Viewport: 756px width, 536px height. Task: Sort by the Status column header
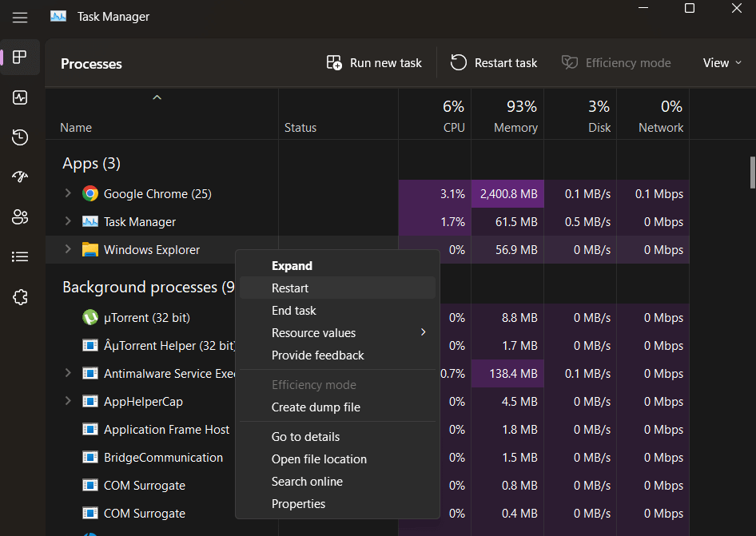tap(339, 115)
